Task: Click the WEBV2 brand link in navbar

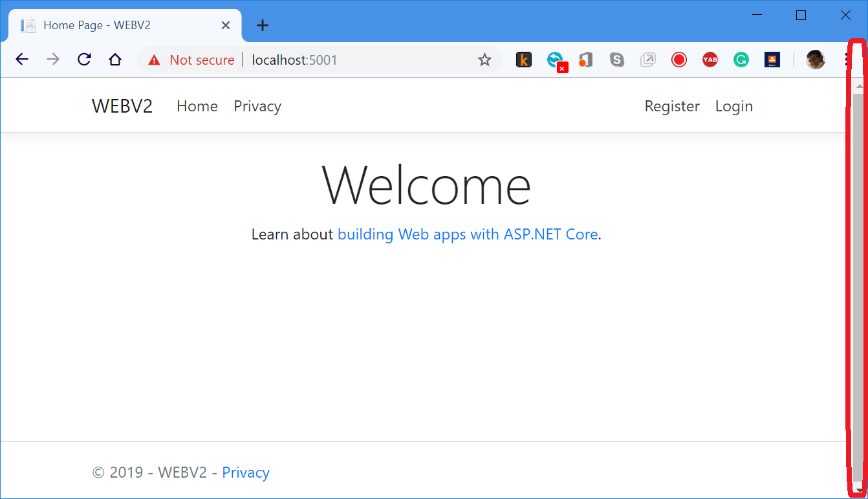Action: (122, 106)
